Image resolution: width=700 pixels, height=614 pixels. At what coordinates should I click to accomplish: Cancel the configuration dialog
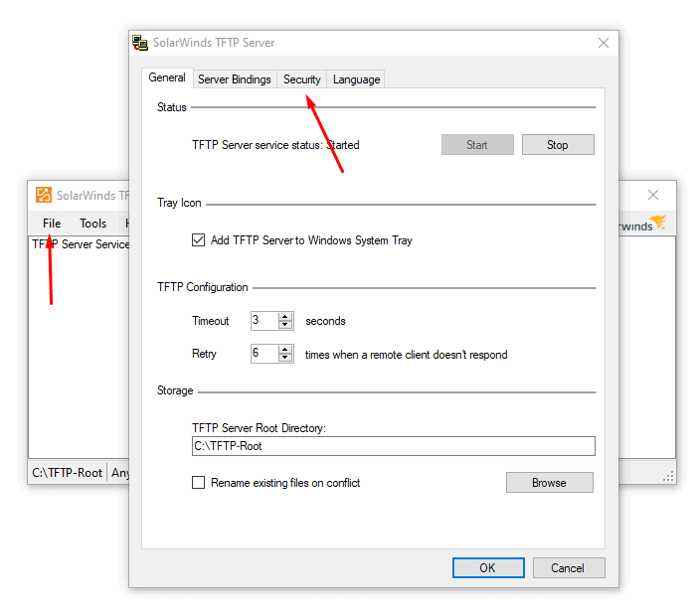(569, 567)
